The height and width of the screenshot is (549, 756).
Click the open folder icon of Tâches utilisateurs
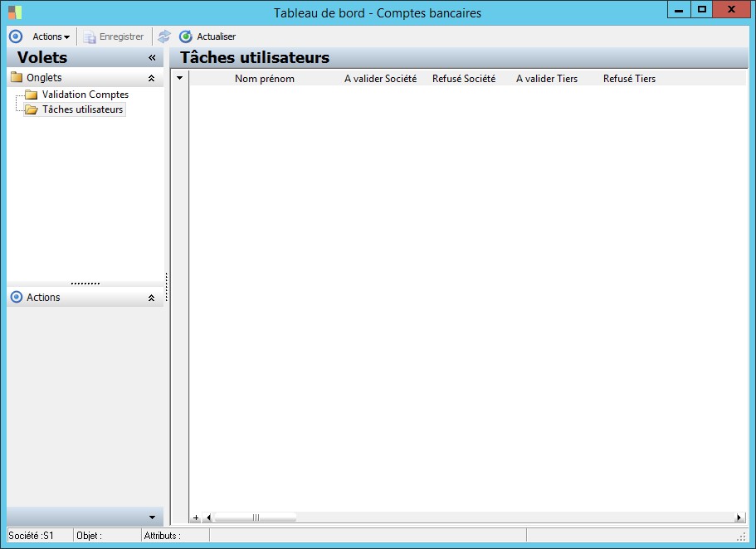(32, 110)
